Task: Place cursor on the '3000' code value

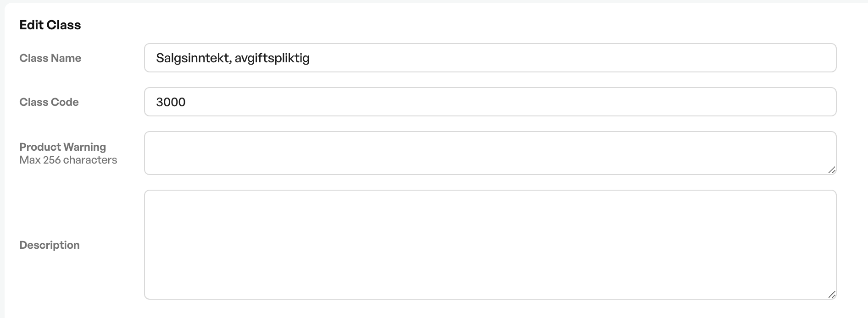Action: (171, 102)
